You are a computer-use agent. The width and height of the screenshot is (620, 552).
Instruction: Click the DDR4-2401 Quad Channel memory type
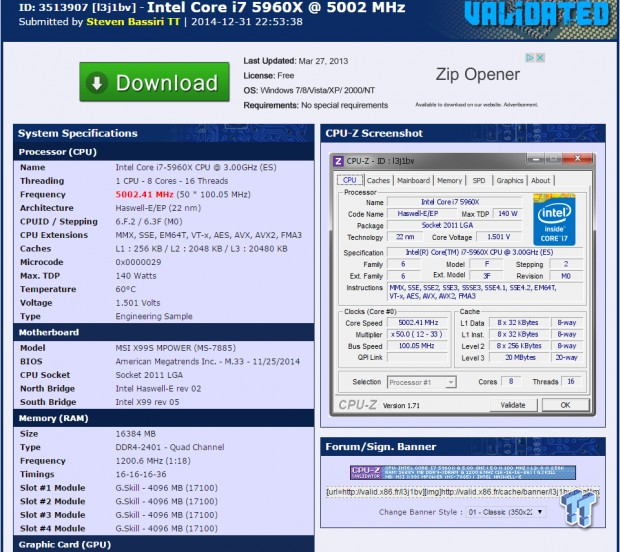pyautogui.click(x=170, y=447)
